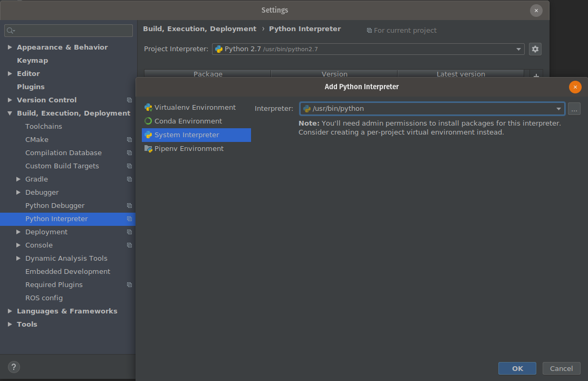Select Conda Environment option
The width and height of the screenshot is (588, 381).
(196, 121)
